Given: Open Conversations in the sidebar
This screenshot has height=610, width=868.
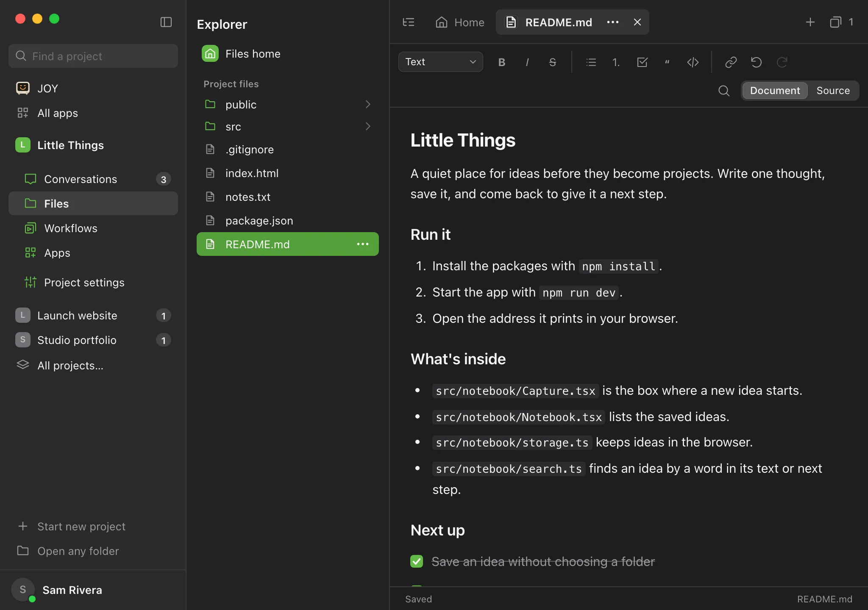Looking at the screenshot, I should tap(93, 179).
